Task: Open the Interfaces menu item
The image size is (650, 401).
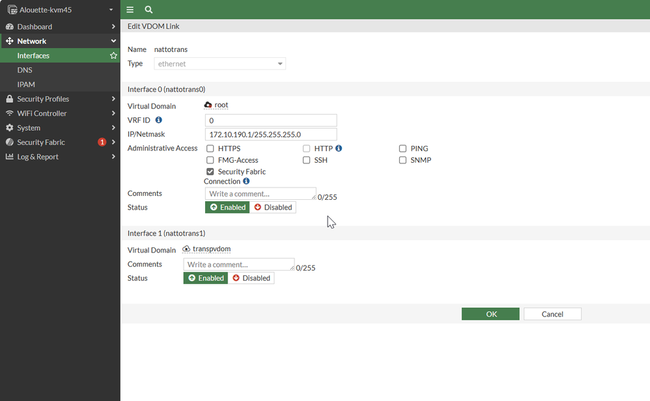Action: (x=60, y=56)
